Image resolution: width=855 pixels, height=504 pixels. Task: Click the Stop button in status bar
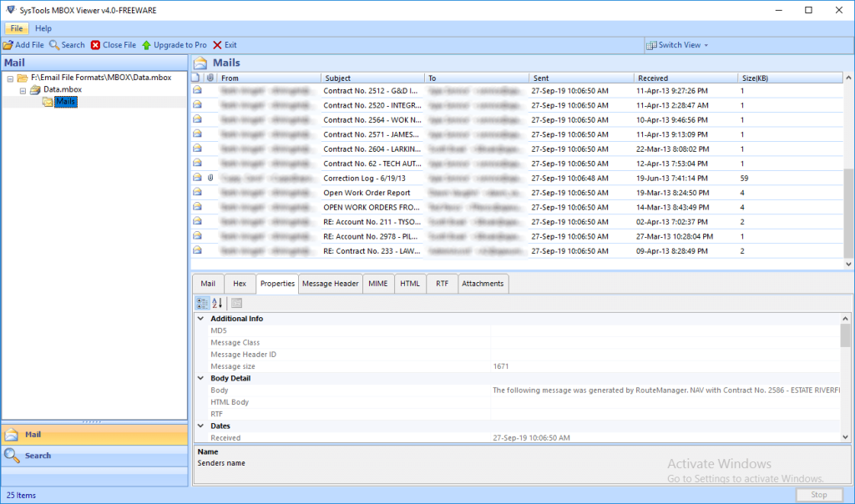coord(818,495)
